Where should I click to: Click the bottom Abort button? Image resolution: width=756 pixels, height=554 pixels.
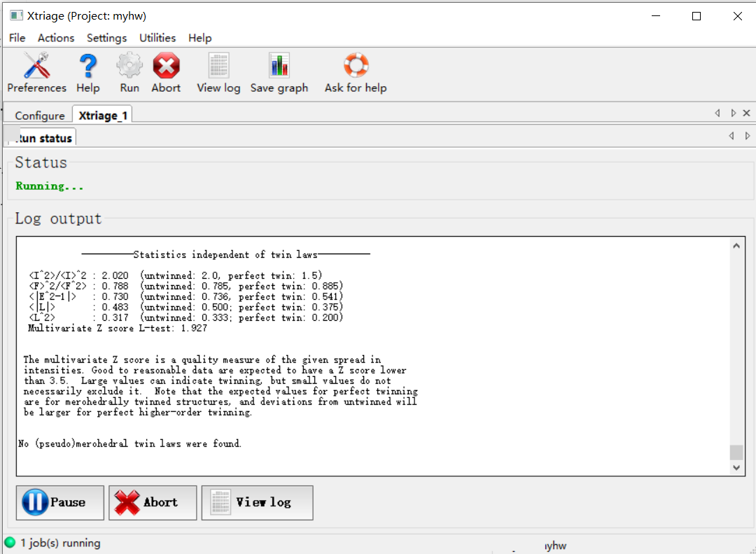point(153,503)
